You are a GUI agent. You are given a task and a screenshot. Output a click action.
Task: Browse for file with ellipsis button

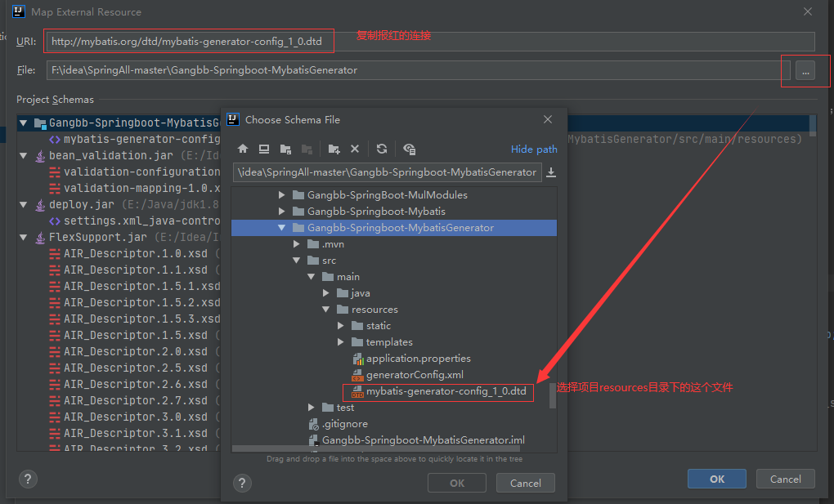click(x=805, y=70)
